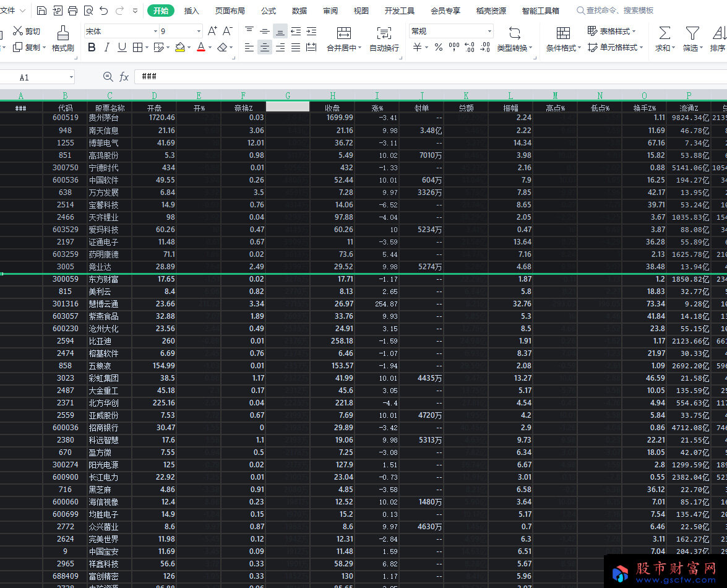Viewport: 727px width, 588px height.
Task: Switch to the 页面布局 tab
Action: pos(230,10)
